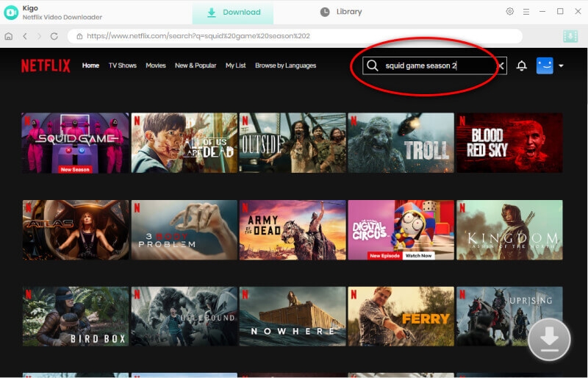Click the search magnifier icon

pyautogui.click(x=373, y=65)
